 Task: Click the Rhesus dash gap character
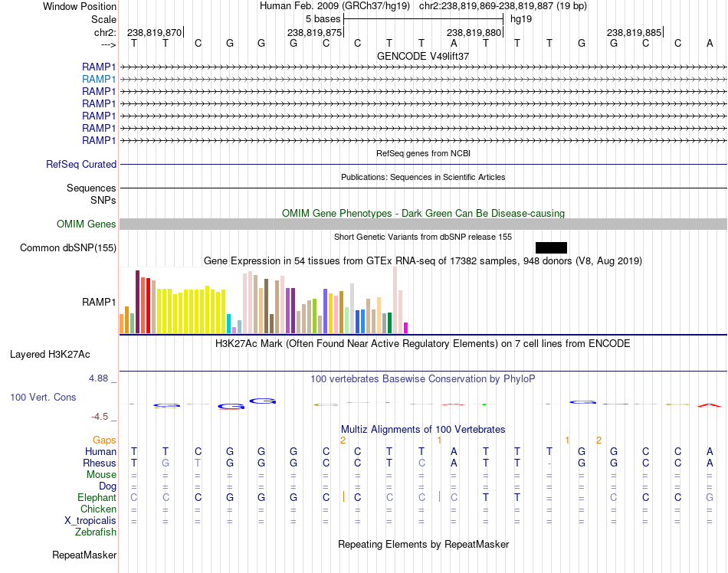[549, 463]
